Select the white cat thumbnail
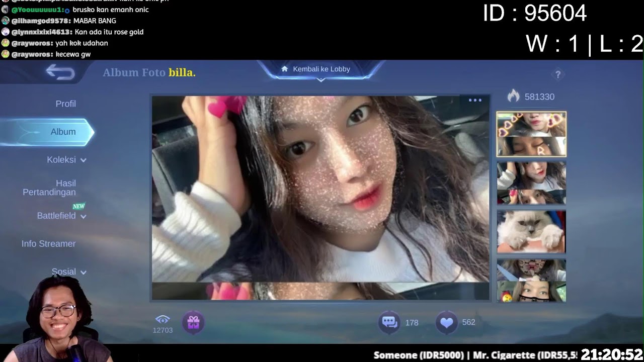The width and height of the screenshot is (644, 362). [x=531, y=231]
